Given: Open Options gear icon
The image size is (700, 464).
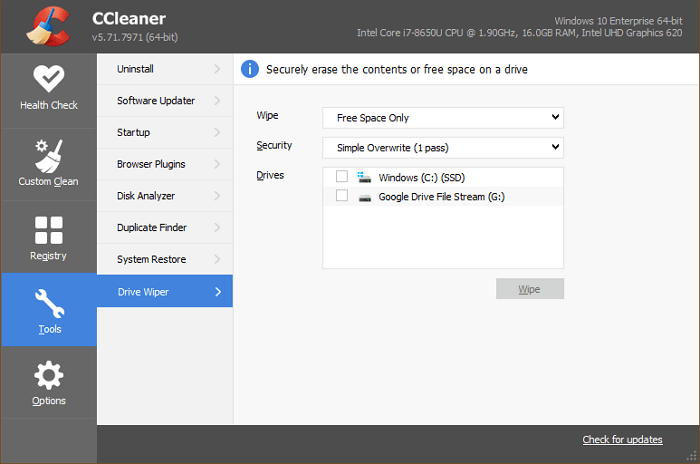Looking at the screenshot, I should click(x=49, y=375).
